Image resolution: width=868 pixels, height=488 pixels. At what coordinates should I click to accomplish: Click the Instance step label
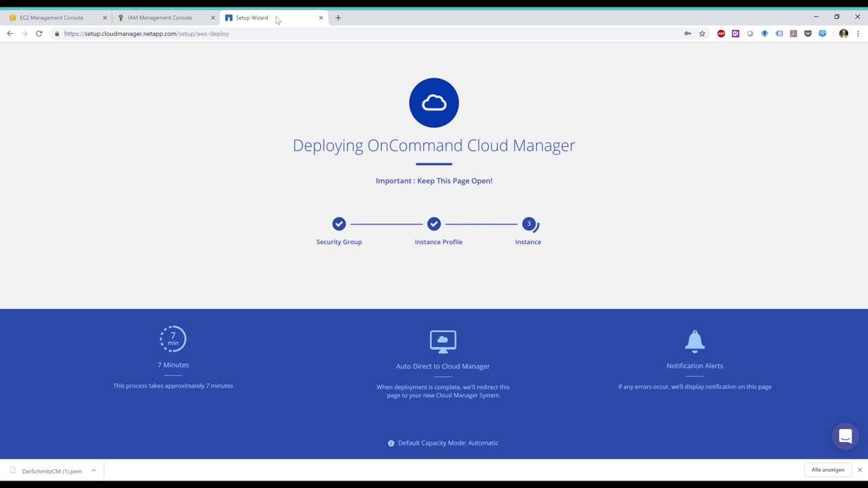point(528,242)
